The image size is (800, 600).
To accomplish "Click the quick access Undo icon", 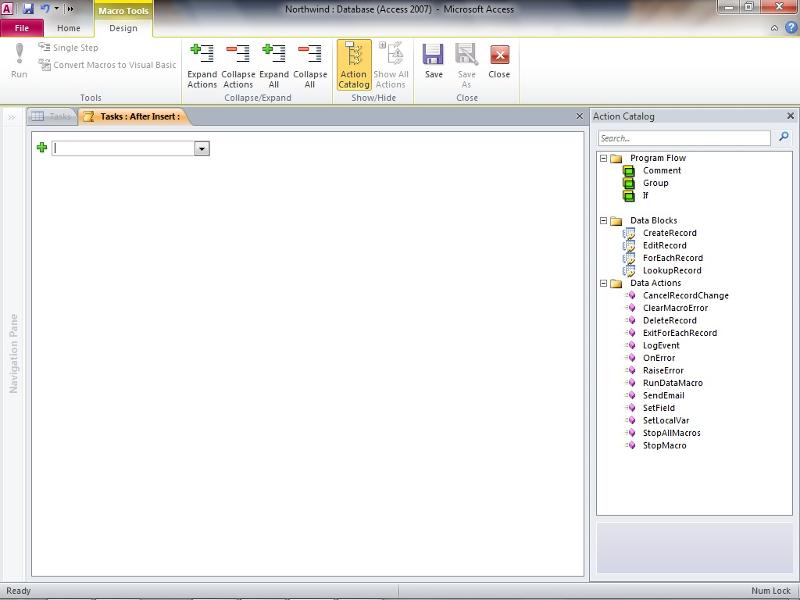I will click(x=45, y=9).
